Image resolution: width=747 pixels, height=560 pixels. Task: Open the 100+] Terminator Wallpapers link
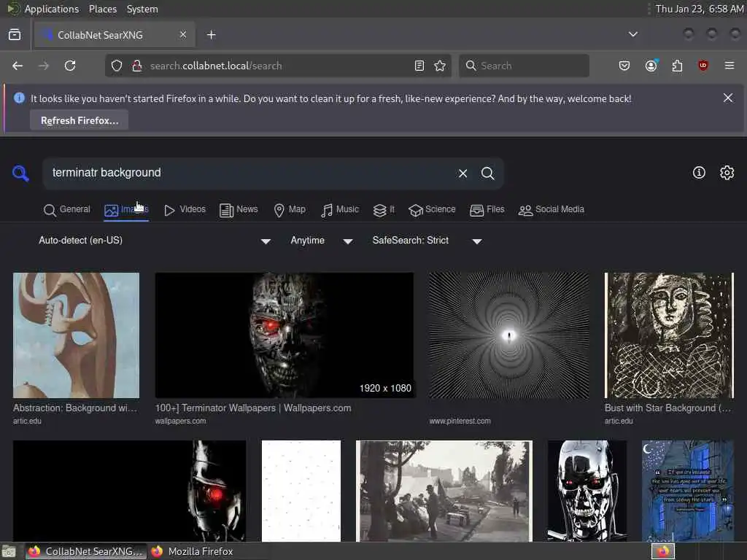coord(253,408)
